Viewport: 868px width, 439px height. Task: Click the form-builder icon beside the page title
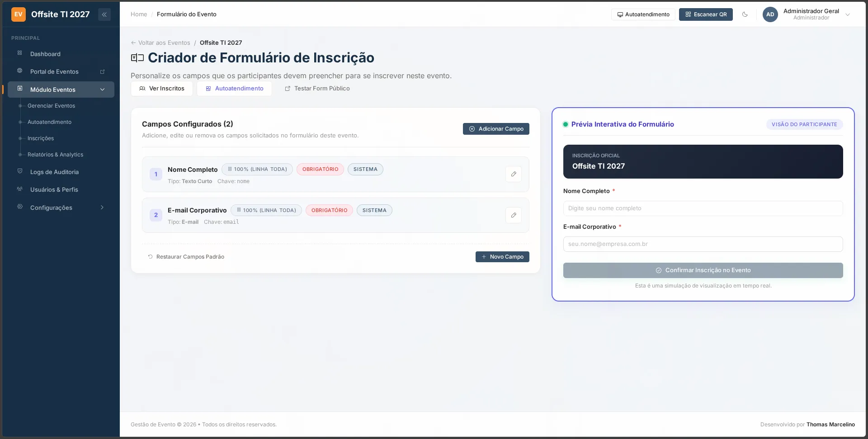coord(137,58)
